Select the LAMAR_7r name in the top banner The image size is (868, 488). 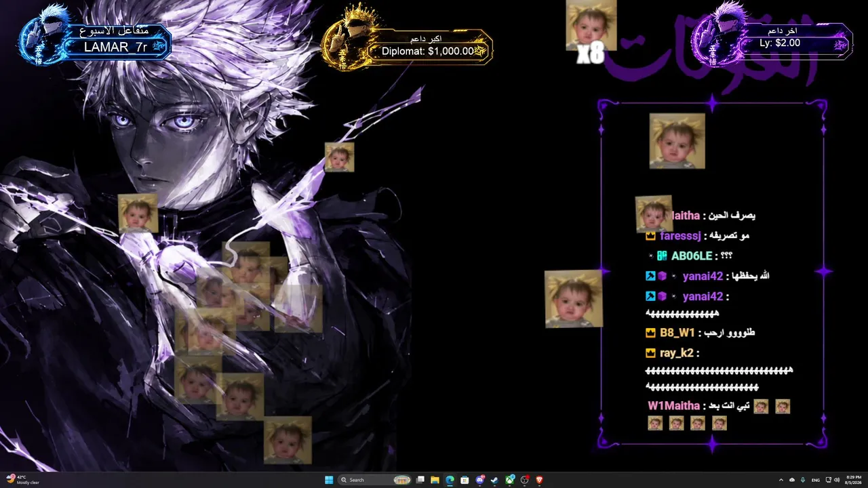(115, 47)
